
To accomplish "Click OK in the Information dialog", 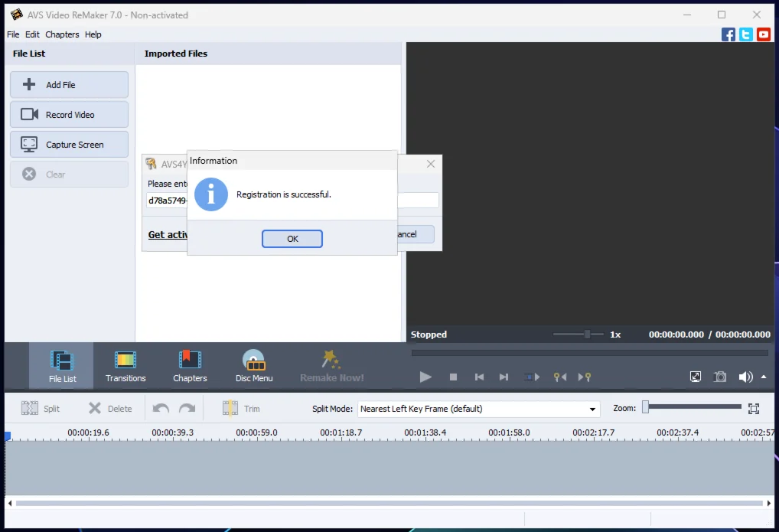I will pos(292,239).
